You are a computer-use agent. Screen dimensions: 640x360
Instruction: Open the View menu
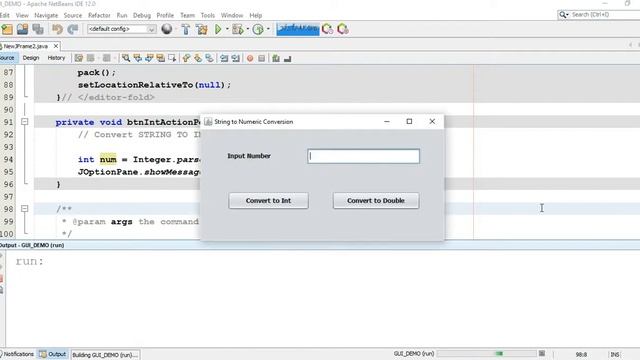coord(22,15)
